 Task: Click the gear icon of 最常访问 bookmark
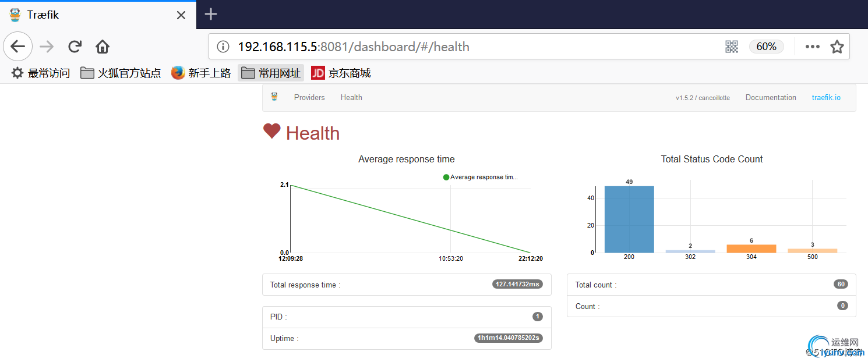pos(17,73)
